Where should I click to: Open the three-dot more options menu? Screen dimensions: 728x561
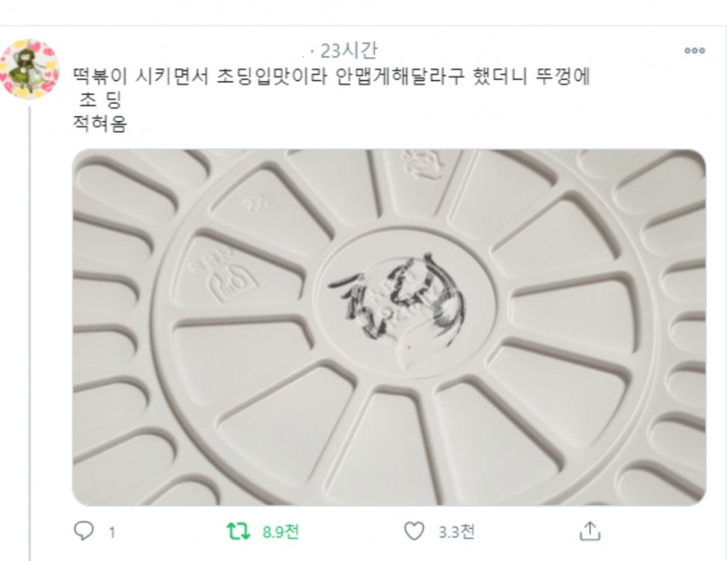695,51
